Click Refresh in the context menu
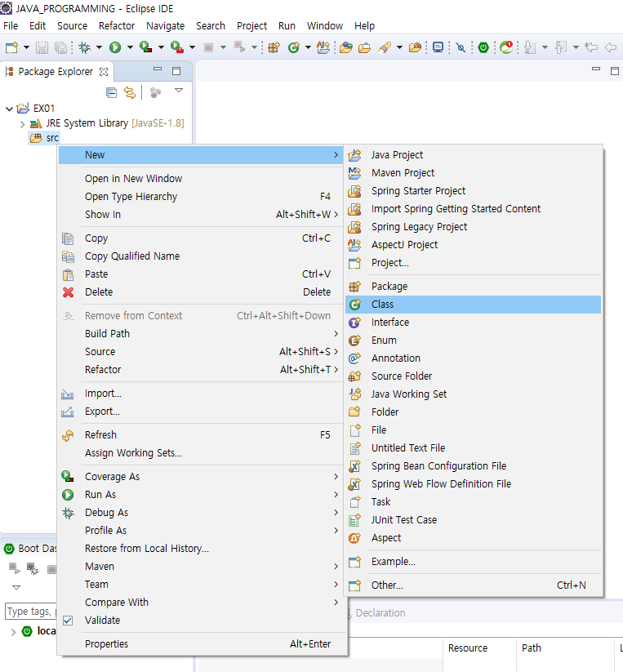The width and height of the screenshot is (623, 672). pyautogui.click(x=202, y=435)
